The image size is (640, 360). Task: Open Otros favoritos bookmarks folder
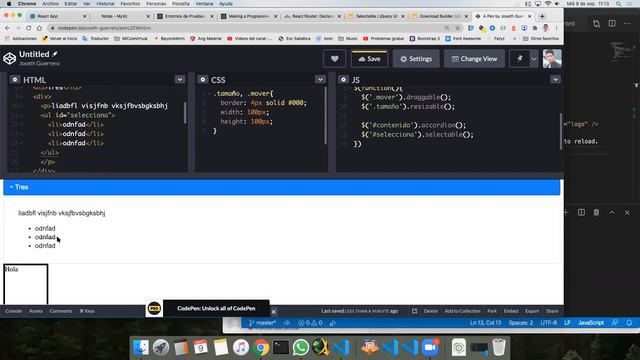(x=541, y=38)
